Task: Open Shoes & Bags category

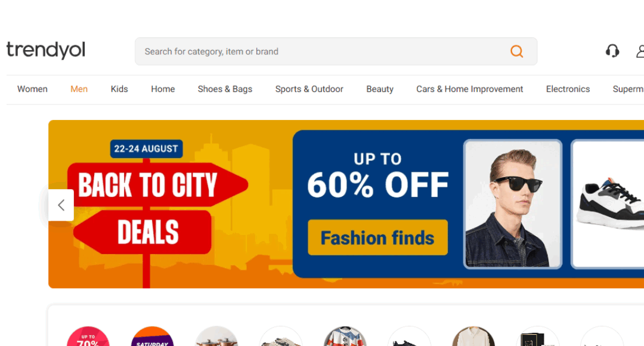Action: (x=225, y=89)
